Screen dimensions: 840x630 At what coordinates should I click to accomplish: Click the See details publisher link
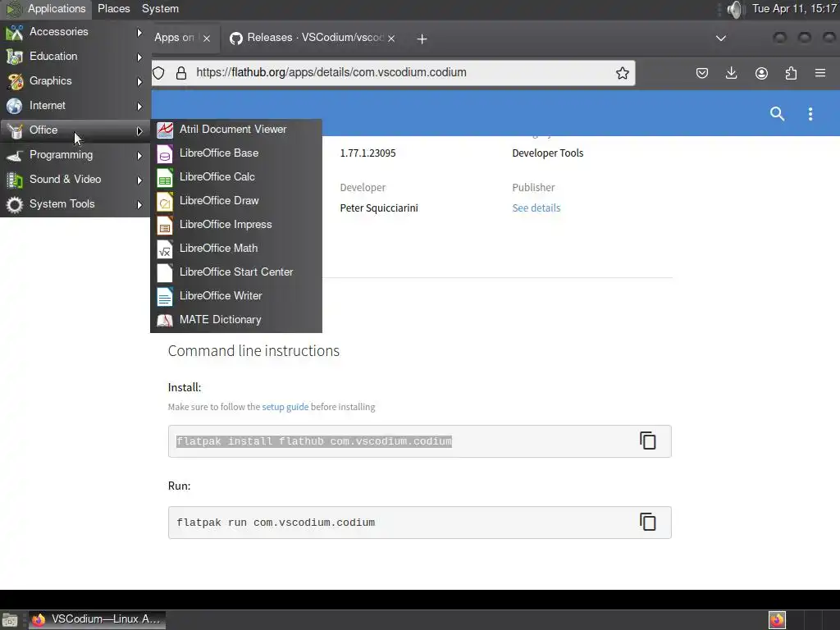(536, 208)
